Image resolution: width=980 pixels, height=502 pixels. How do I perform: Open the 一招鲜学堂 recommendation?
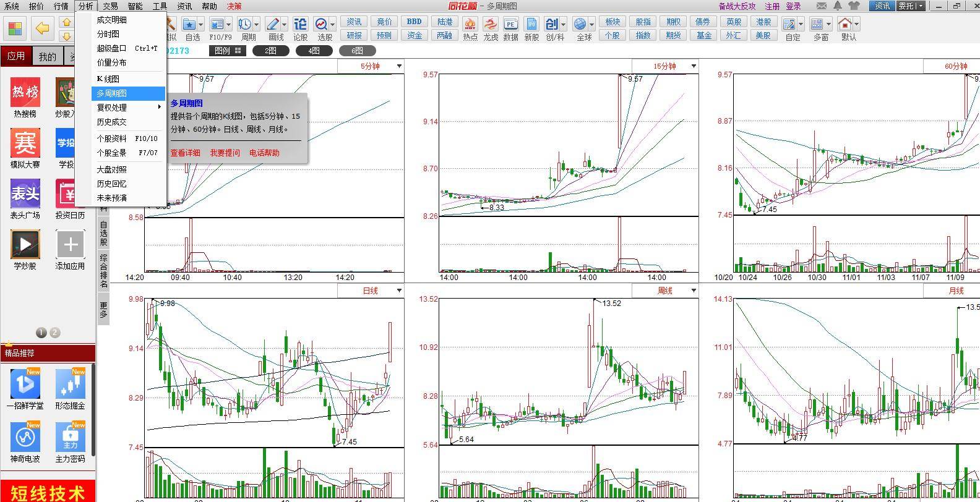[x=25, y=385]
